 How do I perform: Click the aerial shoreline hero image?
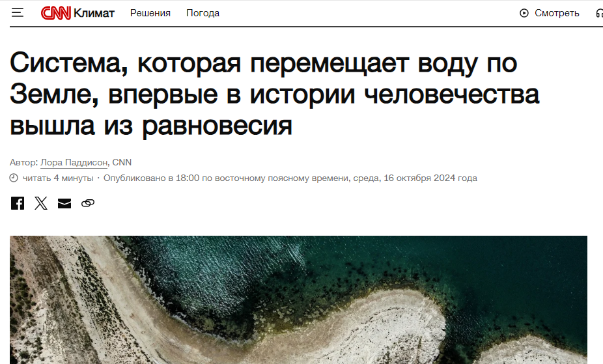click(298, 300)
